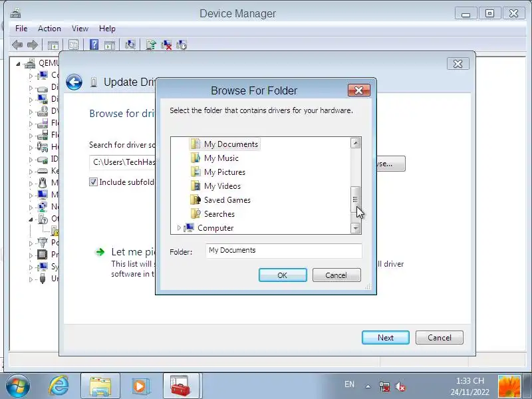
Task: Select My Videos folder in list
Action: (215, 186)
